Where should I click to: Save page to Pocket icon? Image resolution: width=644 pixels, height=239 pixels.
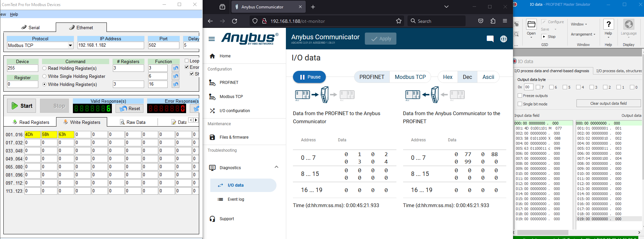[x=481, y=21]
